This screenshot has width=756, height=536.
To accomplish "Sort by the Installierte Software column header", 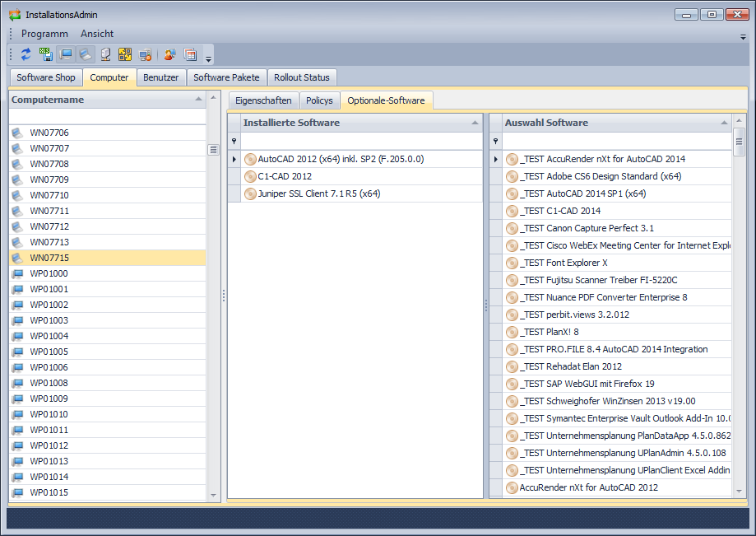I will click(x=354, y=123).
